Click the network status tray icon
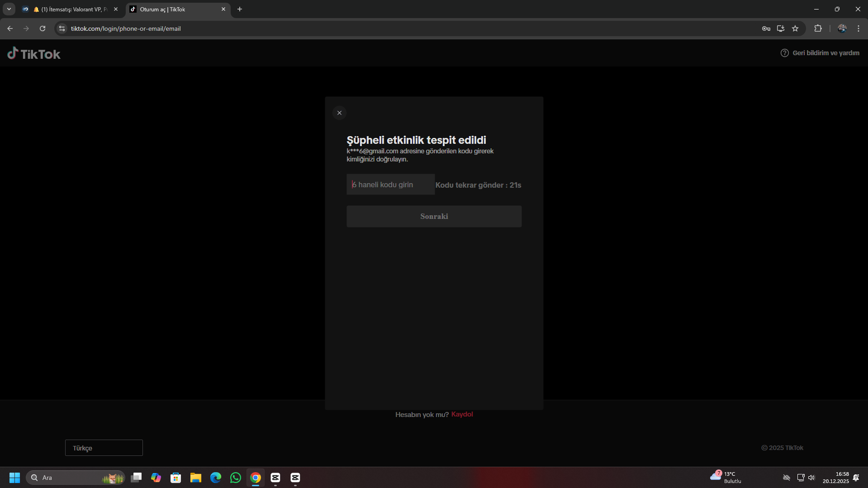The width and height of the screenshot is (868, 488). (x=801, y=478)
